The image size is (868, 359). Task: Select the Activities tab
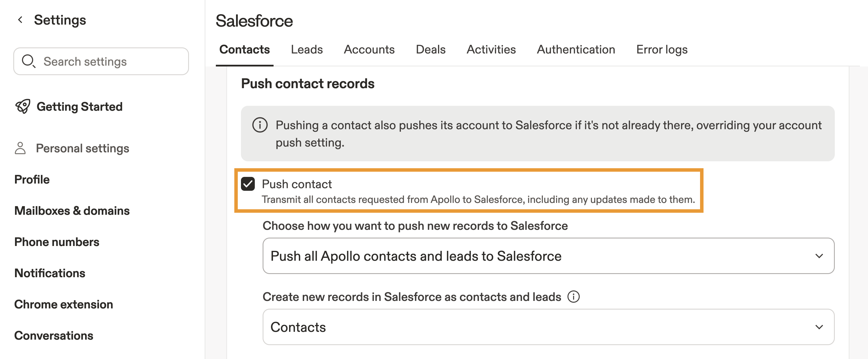491,50
